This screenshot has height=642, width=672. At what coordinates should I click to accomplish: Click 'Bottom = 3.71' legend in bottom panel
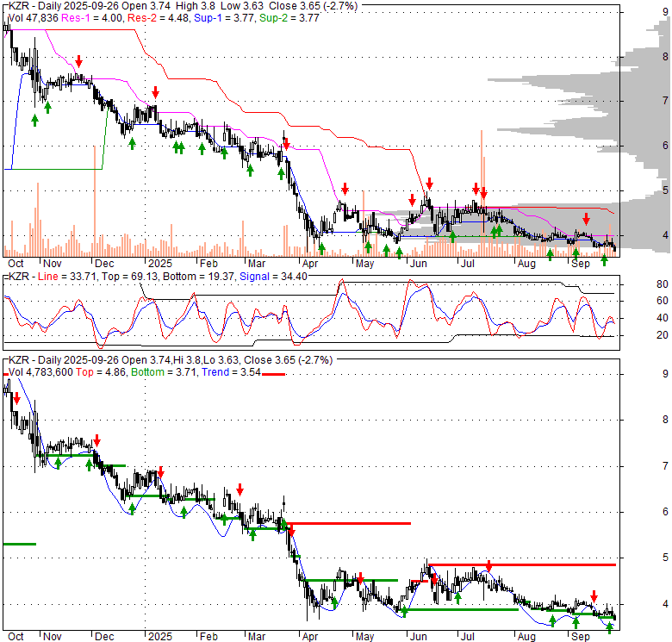click(x=165, y=372)
